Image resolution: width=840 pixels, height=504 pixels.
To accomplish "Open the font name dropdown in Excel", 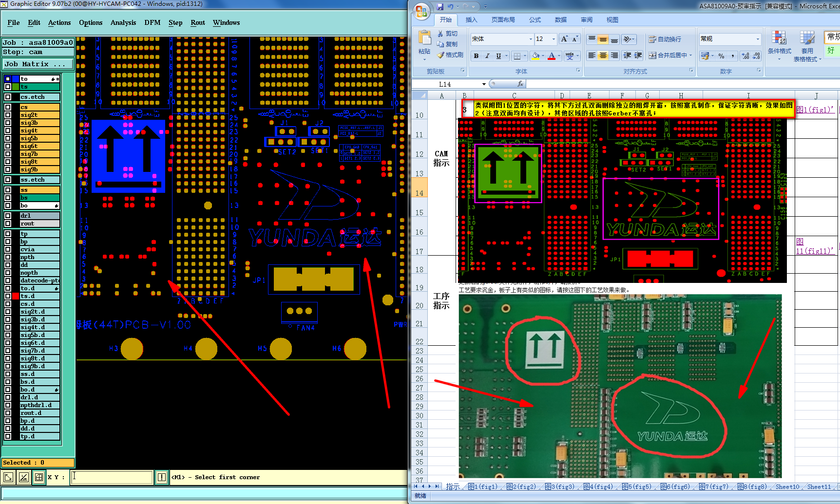I will (531, 39).
